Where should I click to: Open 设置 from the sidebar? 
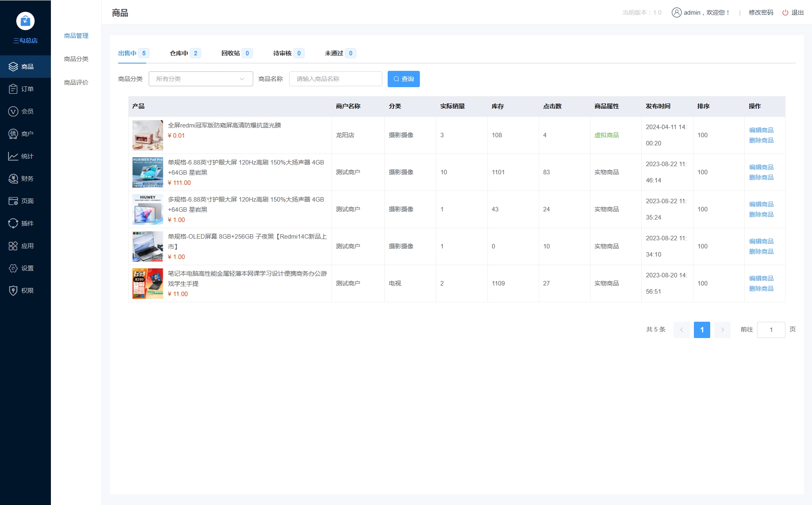[25, 268]
